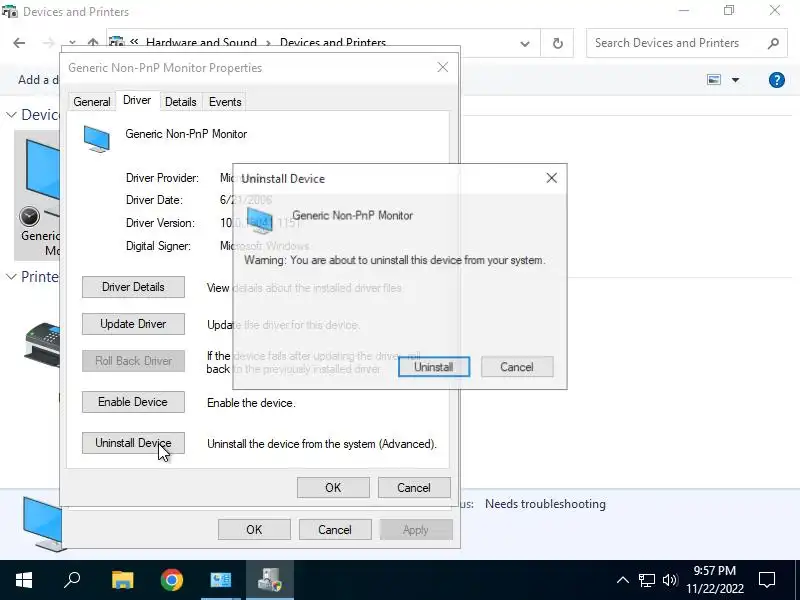Screen dimensions: 800x600
Task: Open the view options dropdown arrow
Action: point(735,80)
